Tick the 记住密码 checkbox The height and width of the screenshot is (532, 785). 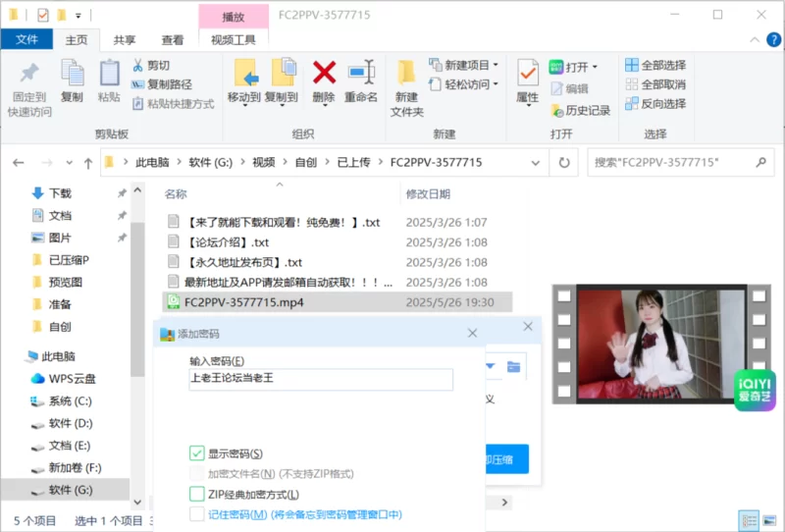click(197, 514)
